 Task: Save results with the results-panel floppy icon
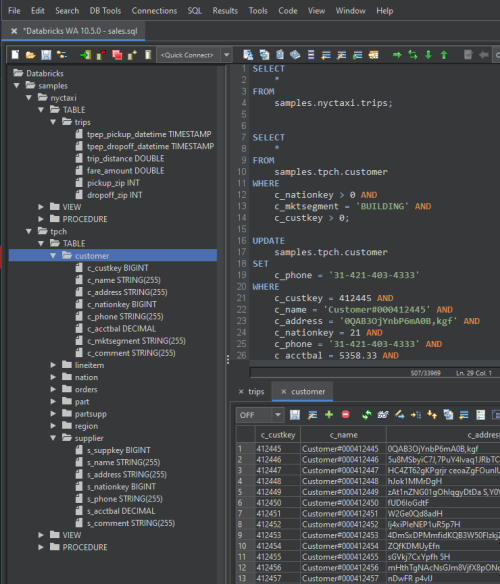point(295,415)
